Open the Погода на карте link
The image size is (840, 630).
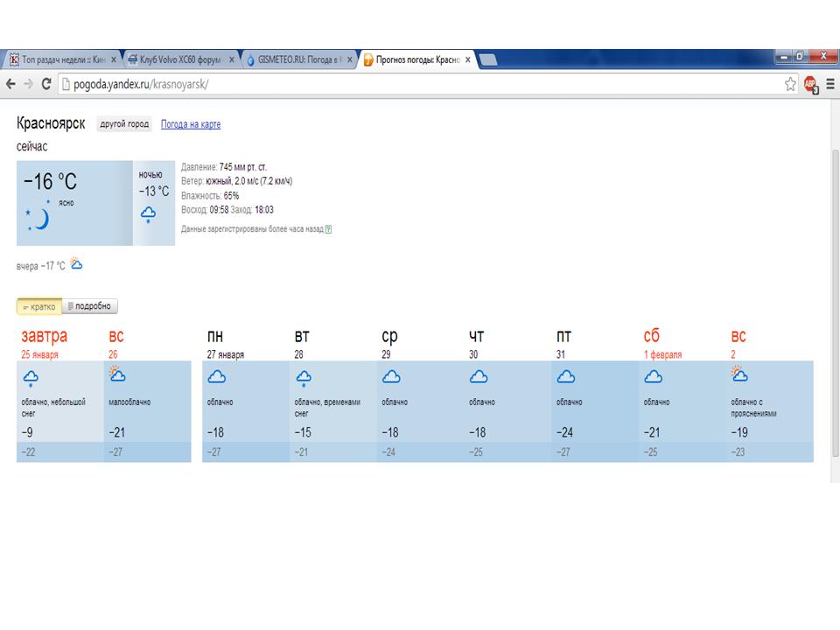[191, 124]
